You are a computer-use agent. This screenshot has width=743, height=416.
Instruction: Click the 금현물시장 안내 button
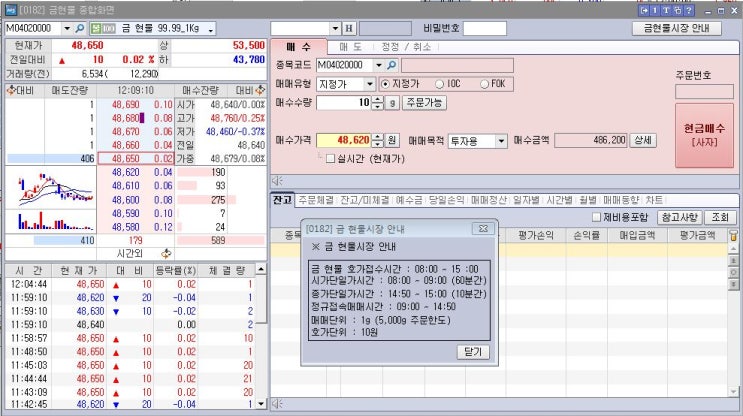(677, 28)
